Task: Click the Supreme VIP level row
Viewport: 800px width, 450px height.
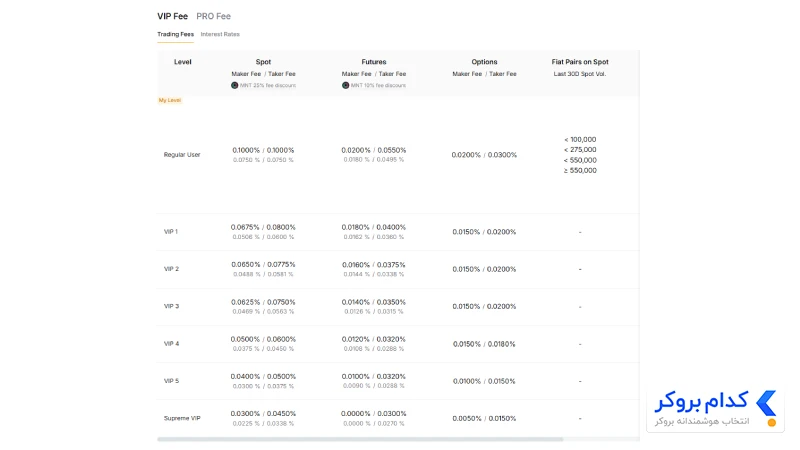Action: [398, 418]
